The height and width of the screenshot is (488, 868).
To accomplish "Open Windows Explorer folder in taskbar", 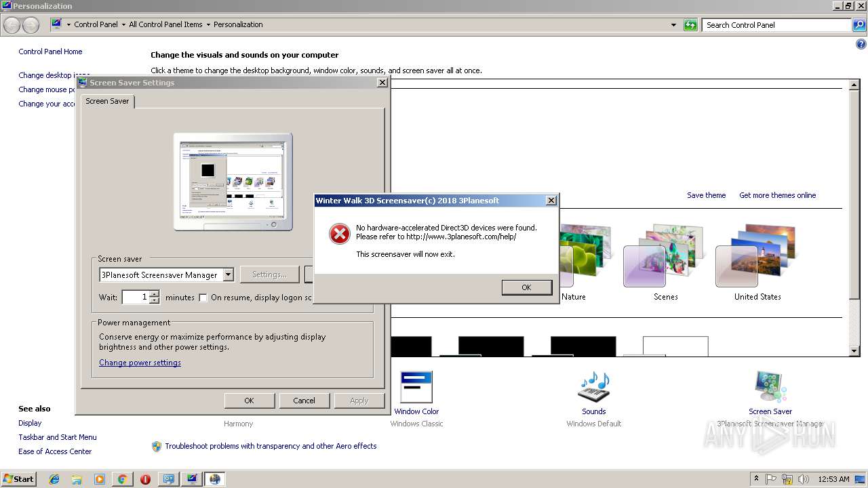I will tap(77, 479).
